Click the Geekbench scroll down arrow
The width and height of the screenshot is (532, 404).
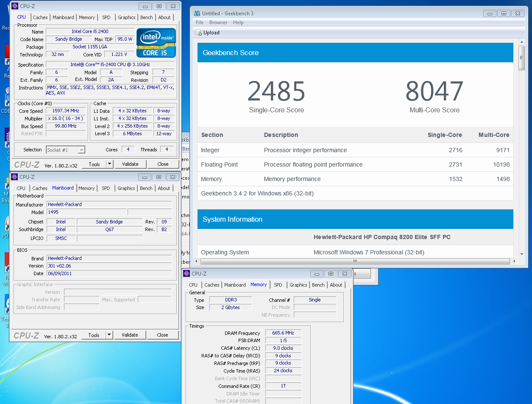point(521,254)
